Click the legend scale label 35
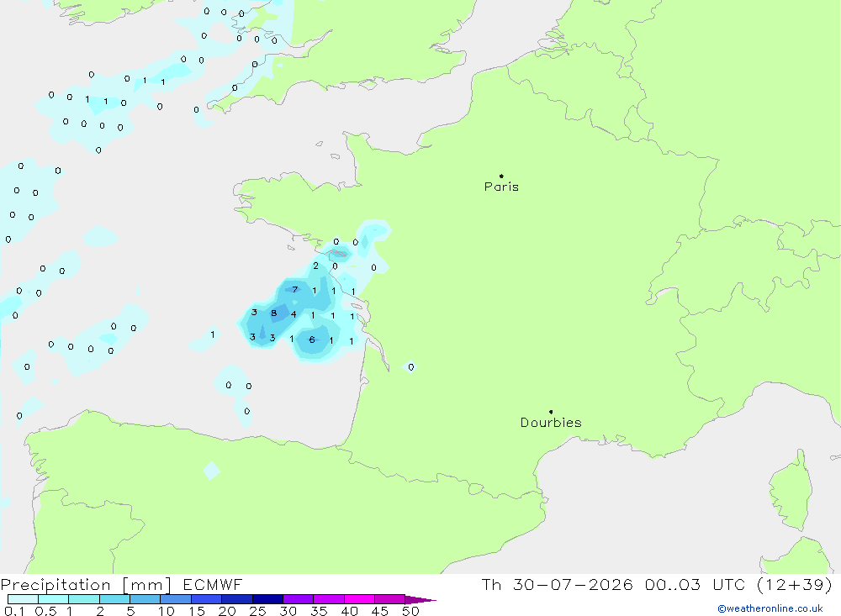Screen dimensions: 841x616 pos(319,611)
